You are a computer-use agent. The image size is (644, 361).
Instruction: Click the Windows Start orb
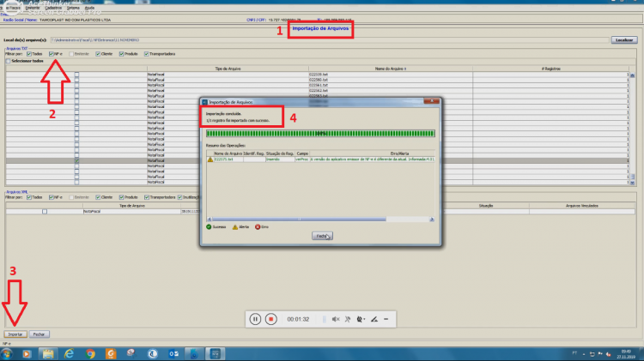click(6, 353)
